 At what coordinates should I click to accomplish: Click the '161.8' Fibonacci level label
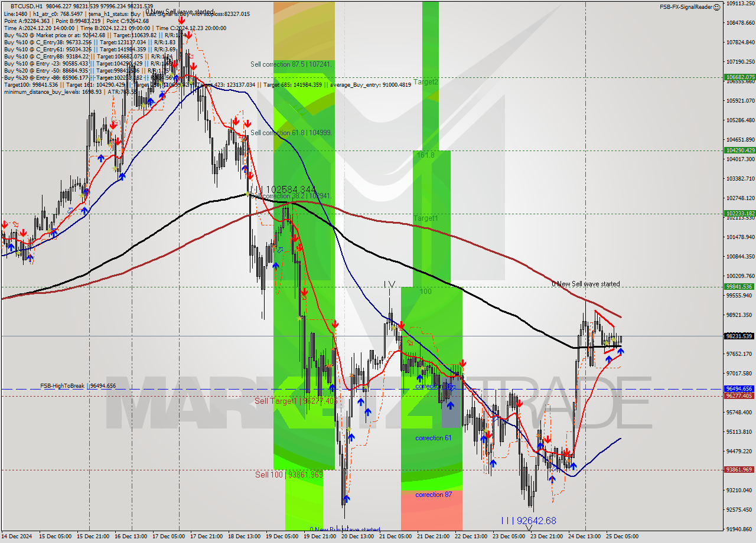click(426, 155)
